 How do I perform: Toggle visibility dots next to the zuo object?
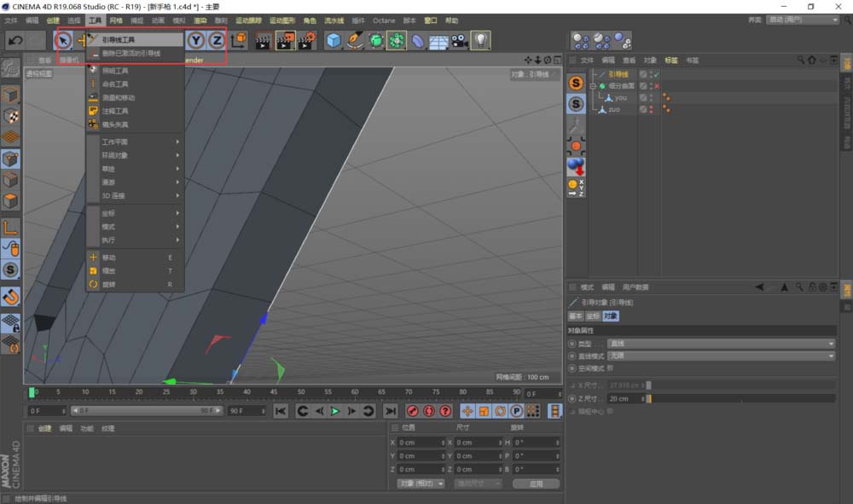[651, 109]
